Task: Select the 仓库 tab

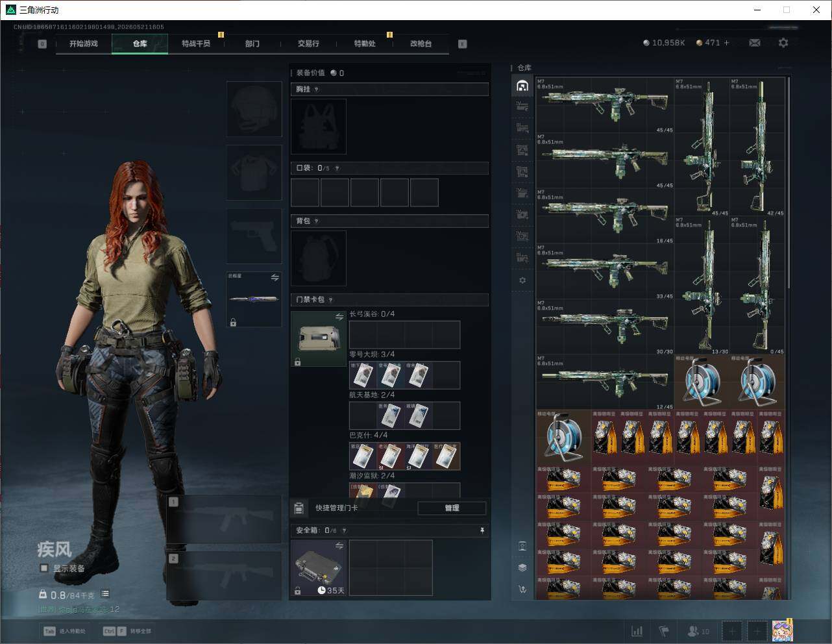Action: pyautogui.click(x=140, y=43)
